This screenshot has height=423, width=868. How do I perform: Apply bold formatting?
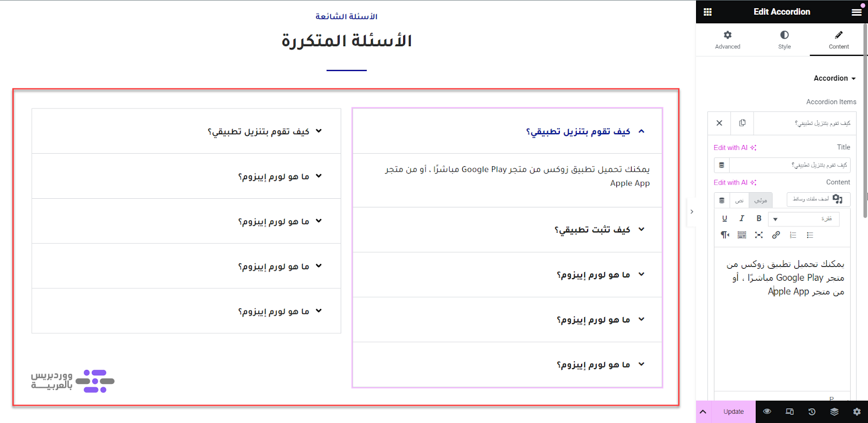tap(759, 218)
